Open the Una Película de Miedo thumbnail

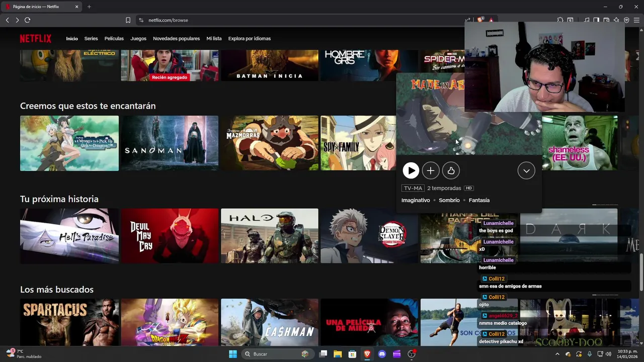pos(369,322)
